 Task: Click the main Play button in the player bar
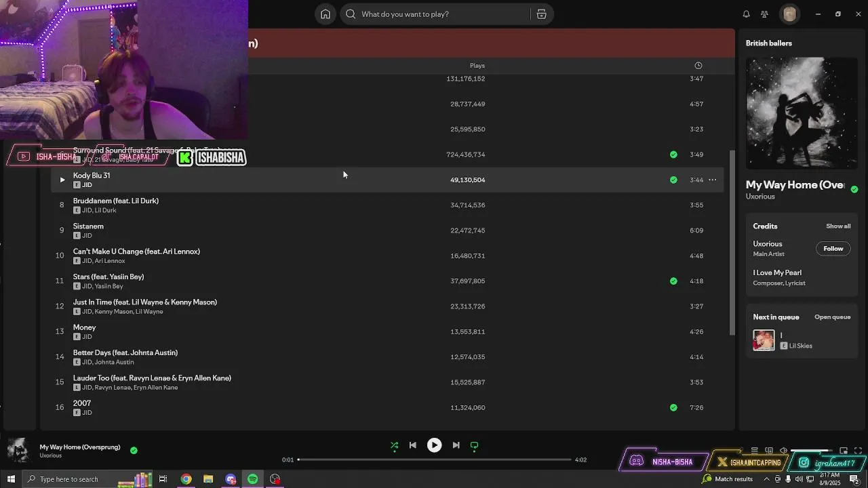pos(434,445)
